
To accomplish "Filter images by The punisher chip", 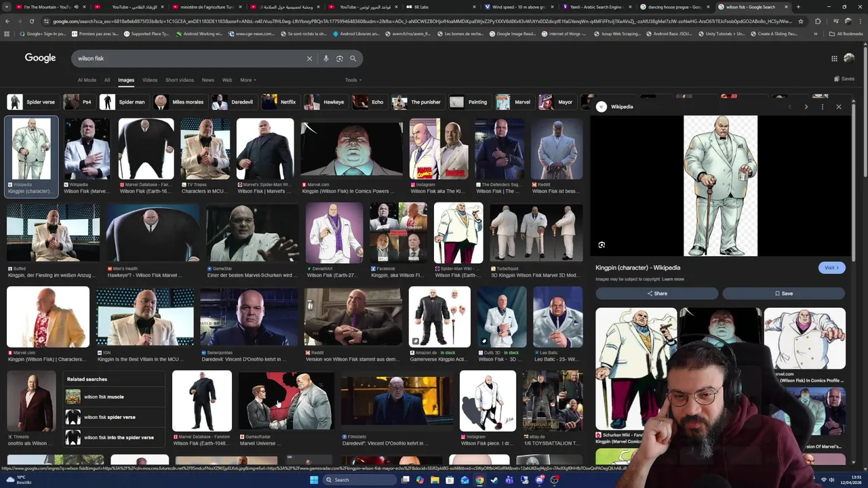I will coord(417,102).
